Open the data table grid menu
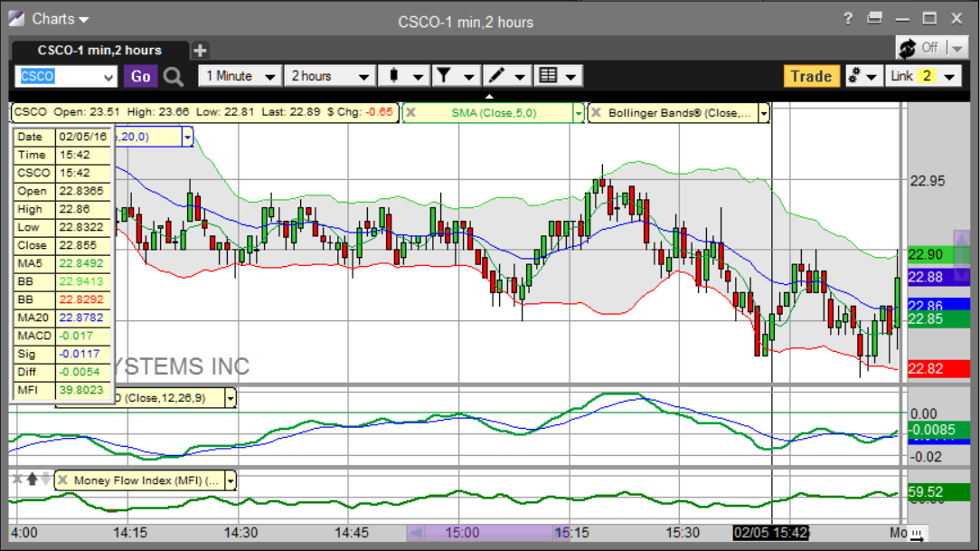 558,76
